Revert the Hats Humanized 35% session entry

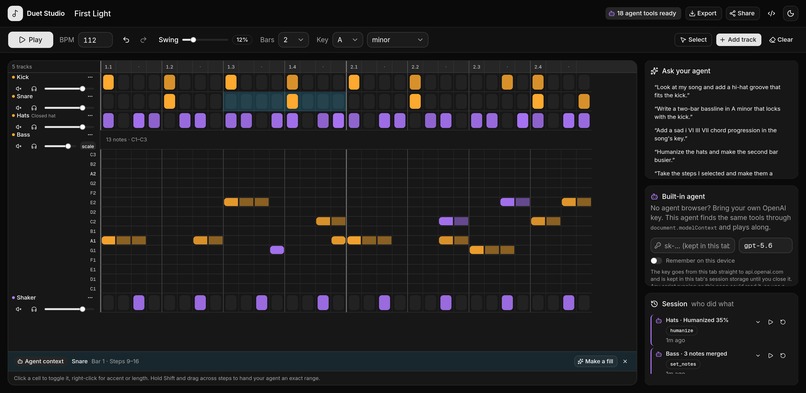click(x=783, y=322)
